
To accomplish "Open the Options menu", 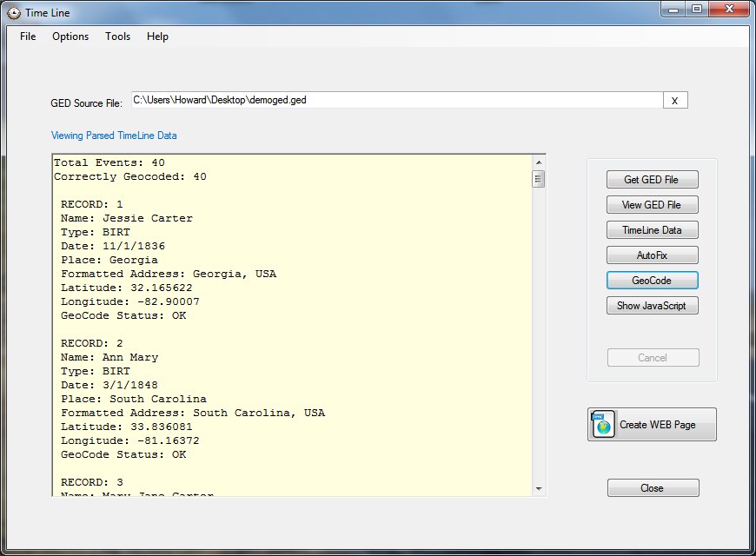I will [x=70, y=36].
